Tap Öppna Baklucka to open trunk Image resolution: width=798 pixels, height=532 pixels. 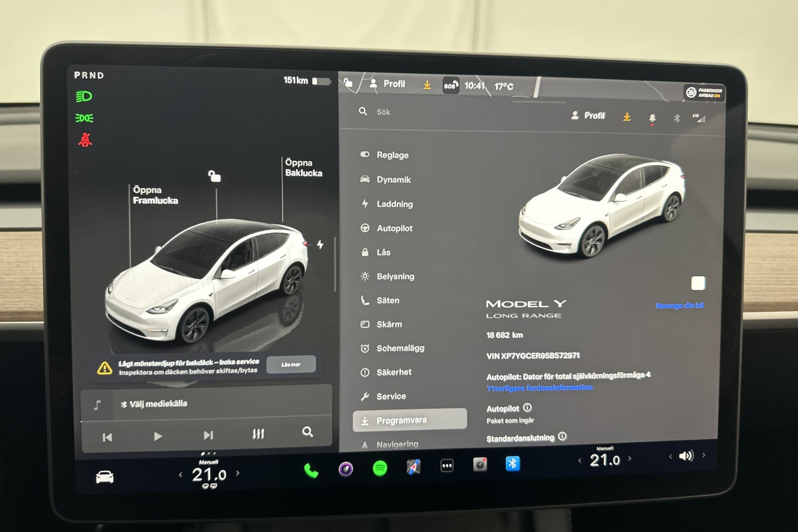[x=303, y=168]
